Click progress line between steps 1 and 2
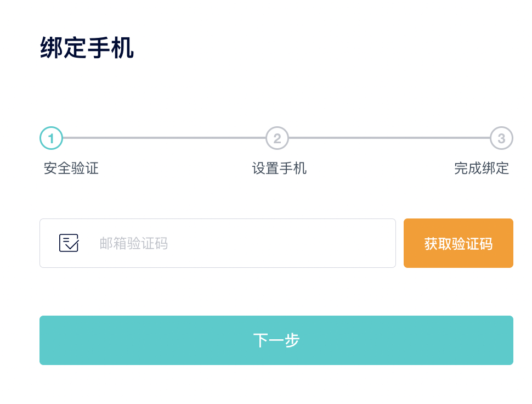532x404 pixels. [x=164, y=138]
